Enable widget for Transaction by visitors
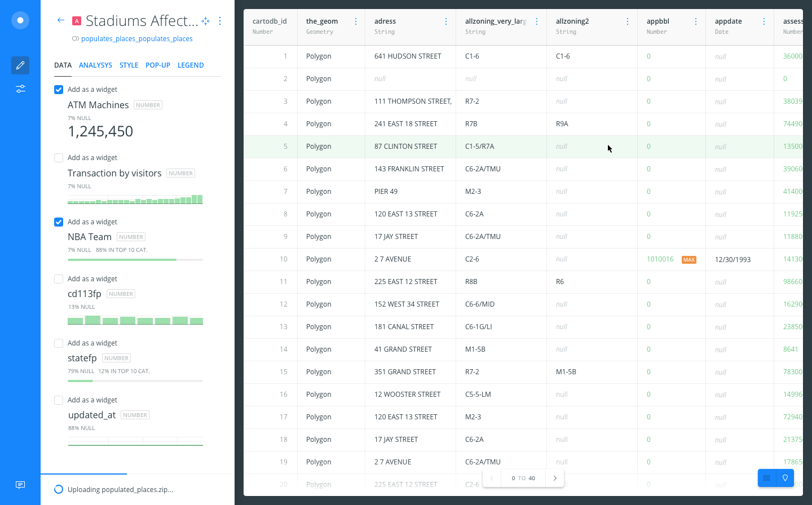 point(59,158)
